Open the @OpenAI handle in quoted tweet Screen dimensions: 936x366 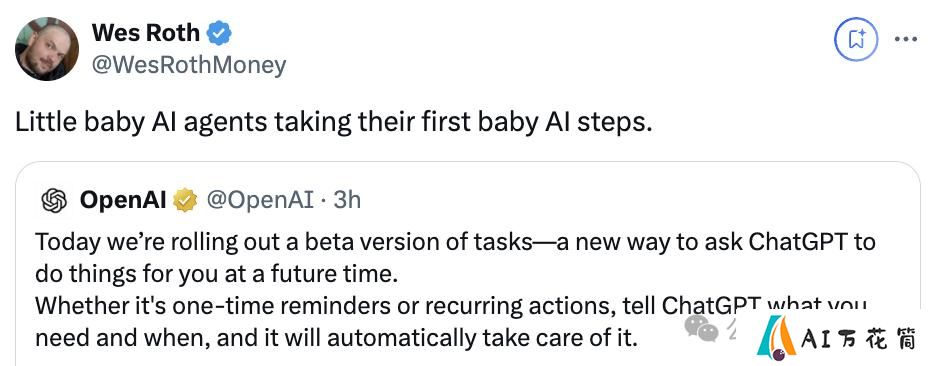(260, 201)
